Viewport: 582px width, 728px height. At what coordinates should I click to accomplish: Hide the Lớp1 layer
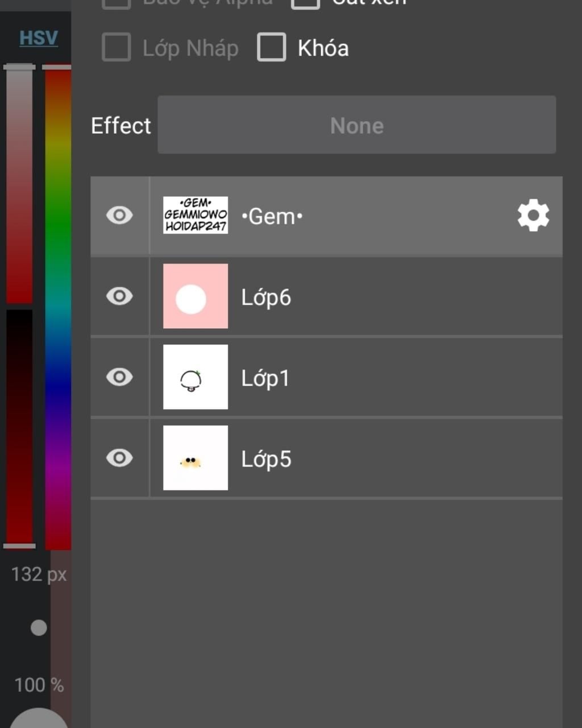[x=119, y=377]
